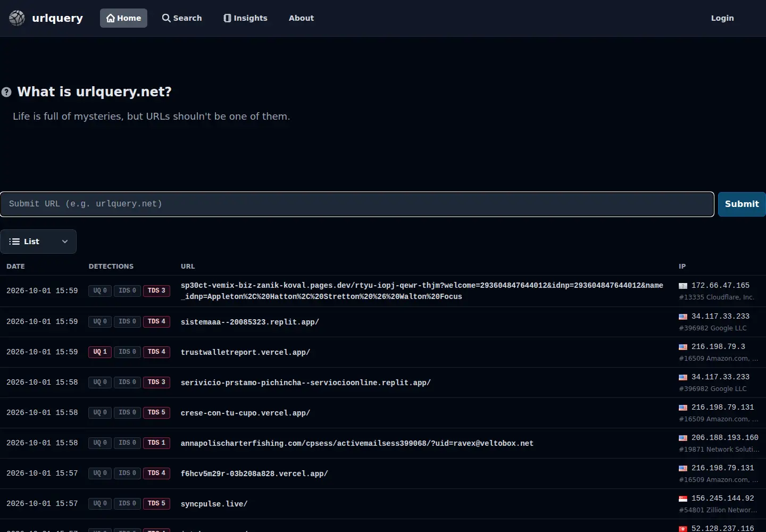Click TDS 4 badge on f6hcv5m29r row
Screen dimensions: 766x532
pyautogui.click(x=156, y=473)
